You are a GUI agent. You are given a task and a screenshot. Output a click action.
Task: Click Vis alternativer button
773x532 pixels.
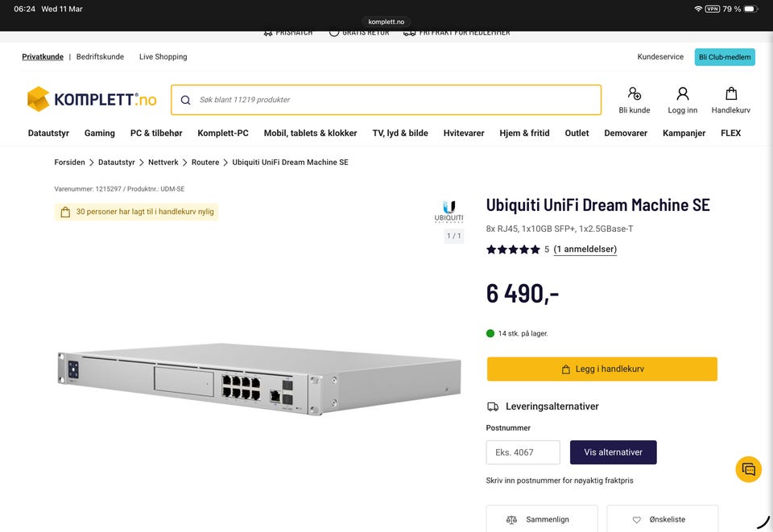614,452
